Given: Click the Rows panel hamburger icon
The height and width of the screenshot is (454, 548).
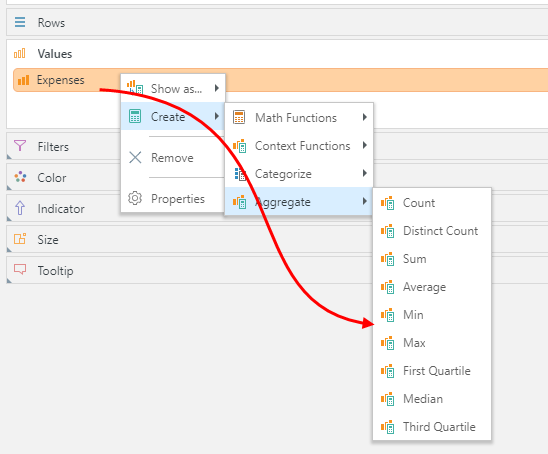Looking at the screenshot, I should [x=20, y=22].
